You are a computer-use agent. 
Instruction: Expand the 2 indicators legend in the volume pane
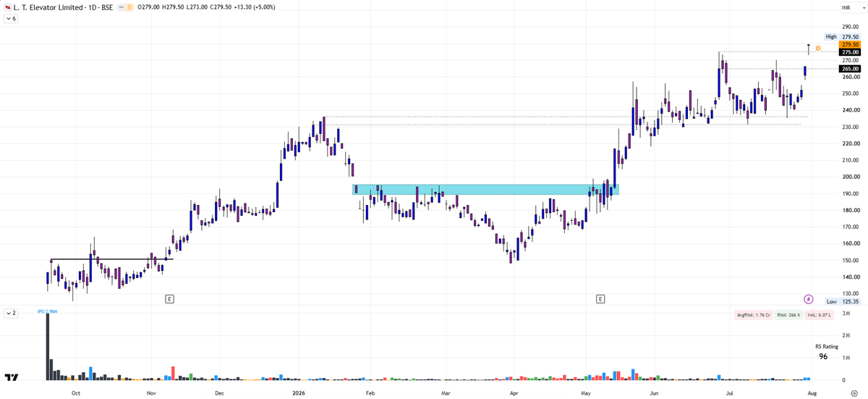click(11, 313)
